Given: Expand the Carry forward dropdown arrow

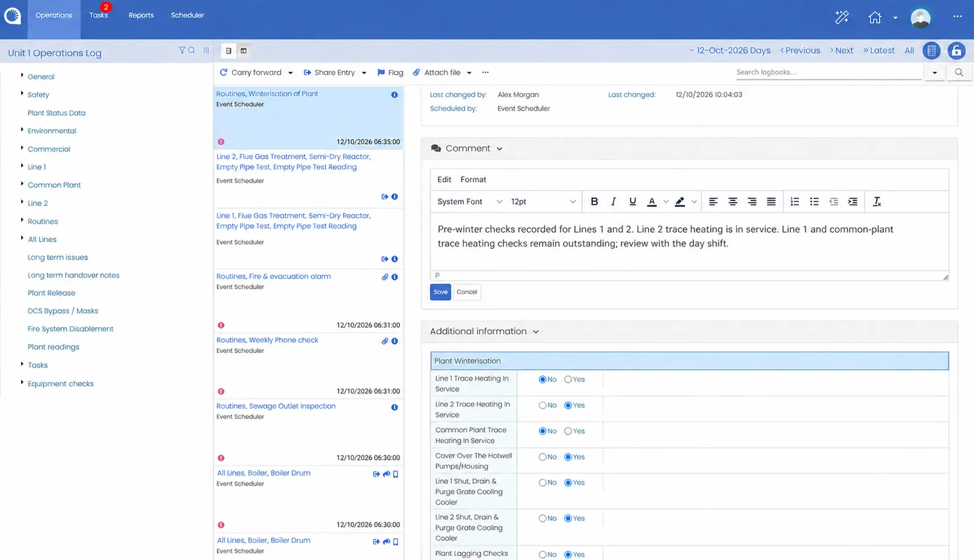Looking at the screenshot, I should 290,73.
